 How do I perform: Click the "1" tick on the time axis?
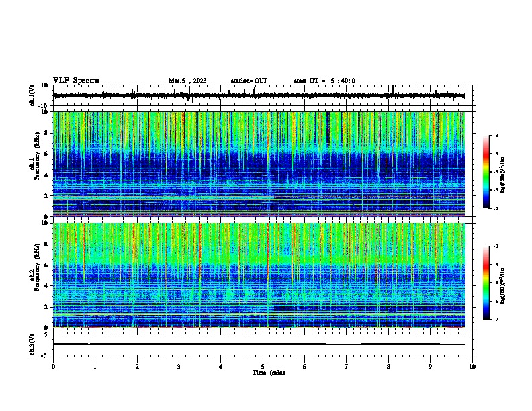(x=95, y=367)
